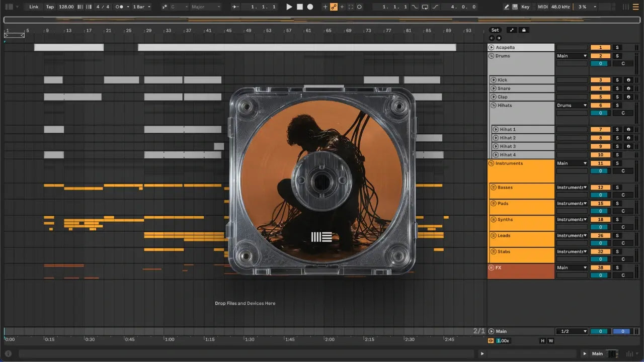The width and height of the screenshot is (644, 362).
Task: Solo the Acapella track
Action: 617,48
